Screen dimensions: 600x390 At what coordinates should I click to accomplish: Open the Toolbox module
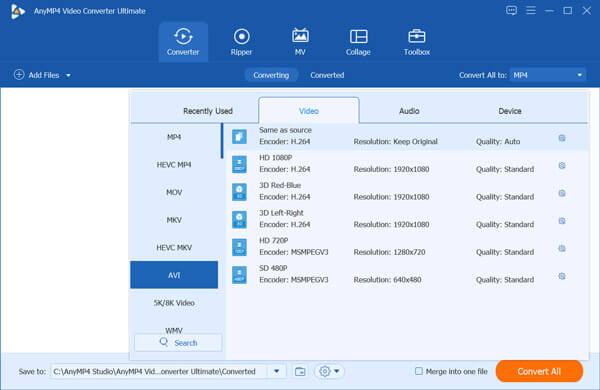pos(417,42)
